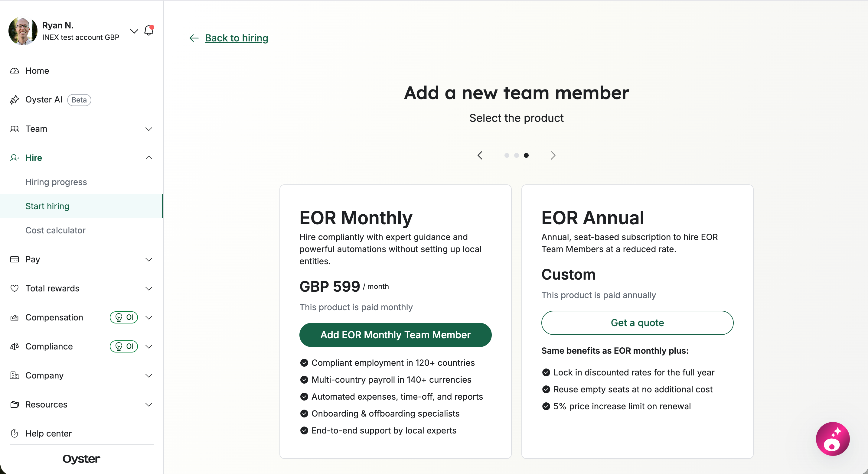Image resolution: width=868 pixels, height=474 pixels.
Task: Click Add EOR Monthly Team Member
Action: 395,335
